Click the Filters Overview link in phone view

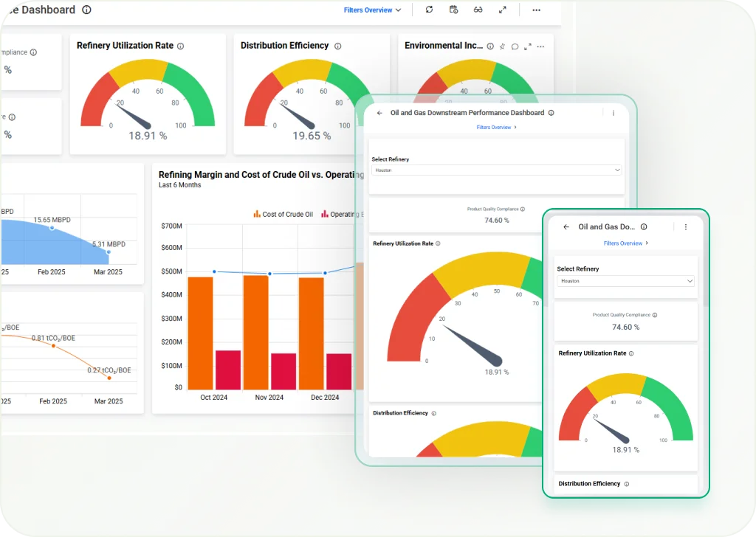tap(625, 243)
